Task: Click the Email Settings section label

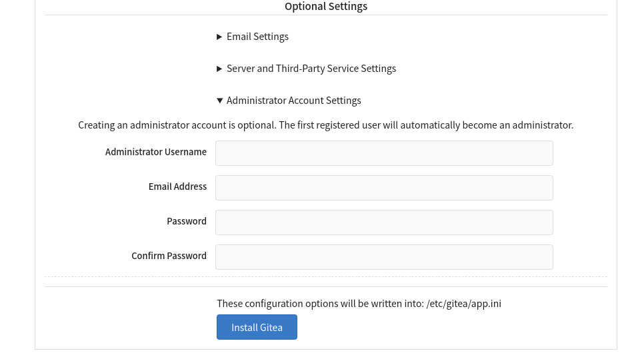Action: [257, 37]
